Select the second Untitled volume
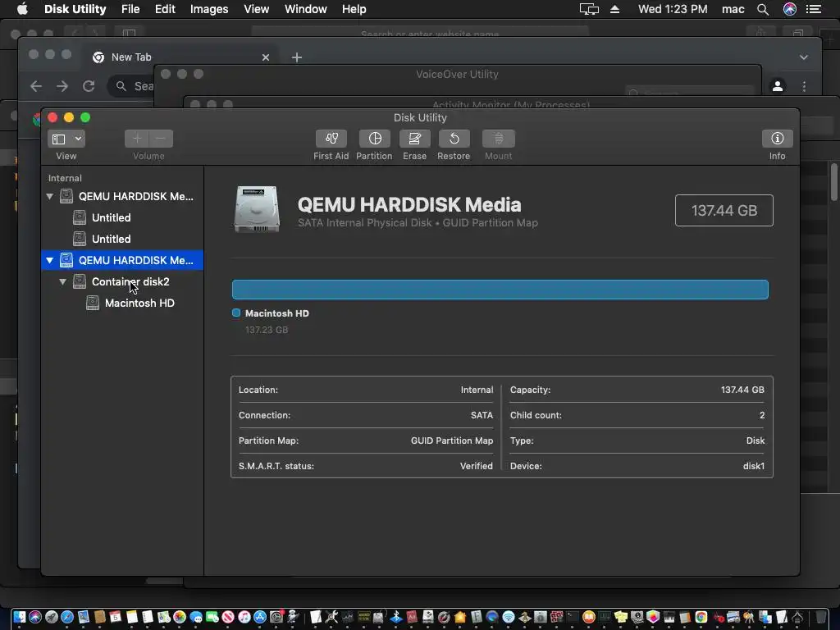Image resolution: width=840 pixels, height=630 pixels. [x=111, y=239]
